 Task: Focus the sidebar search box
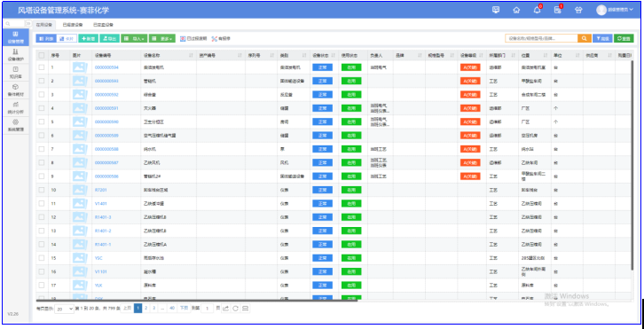(x=14, y=24)
